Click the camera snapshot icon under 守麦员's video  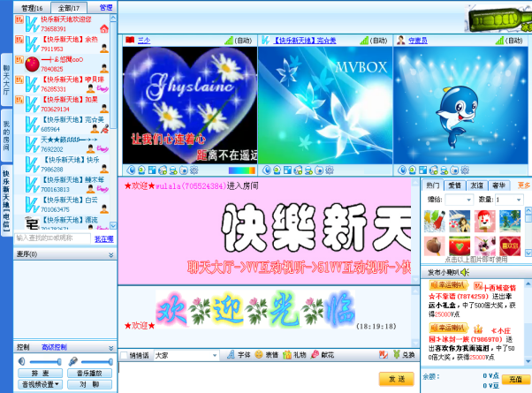tap(454, 170)
